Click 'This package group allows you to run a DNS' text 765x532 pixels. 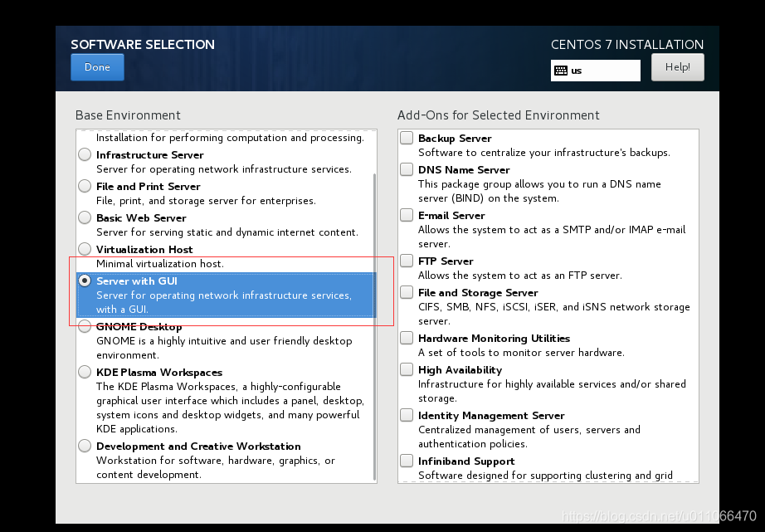[x=539, y=191]
